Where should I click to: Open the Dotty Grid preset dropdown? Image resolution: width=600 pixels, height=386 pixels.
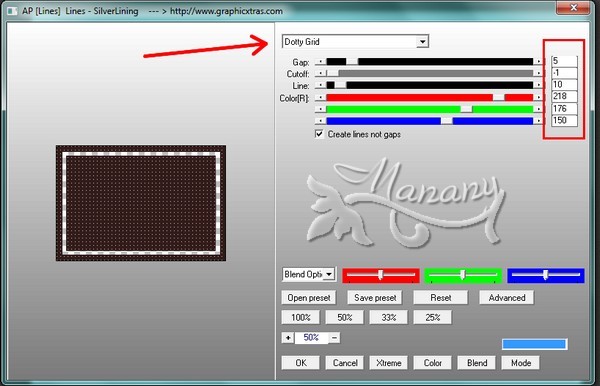422,41
